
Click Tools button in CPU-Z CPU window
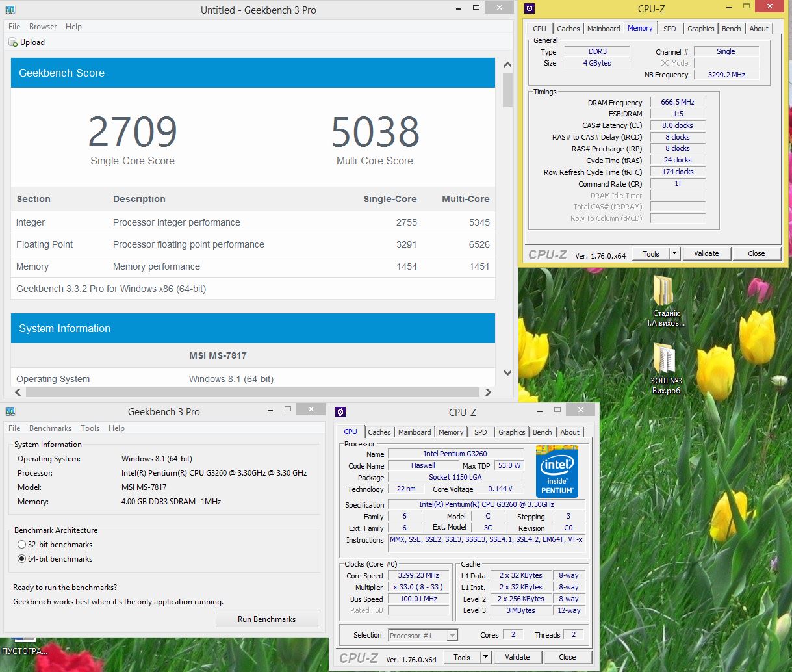(462, 657)
